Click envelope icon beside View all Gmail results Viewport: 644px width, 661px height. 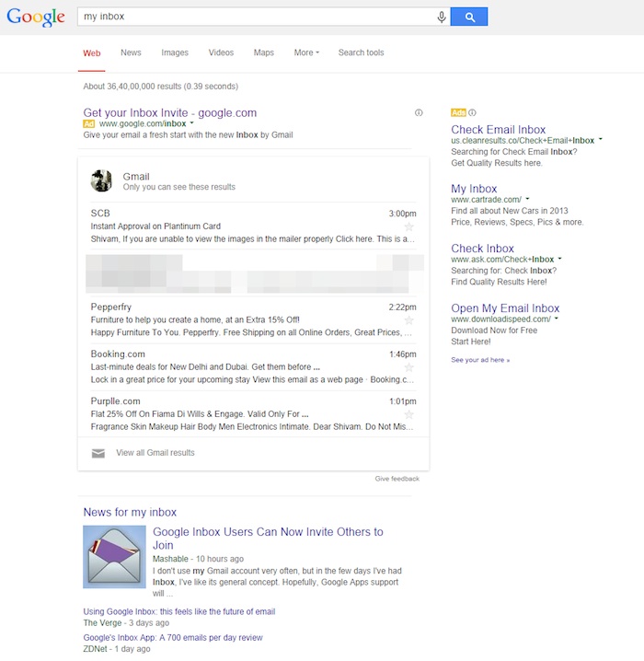click(x=98, y=453)
